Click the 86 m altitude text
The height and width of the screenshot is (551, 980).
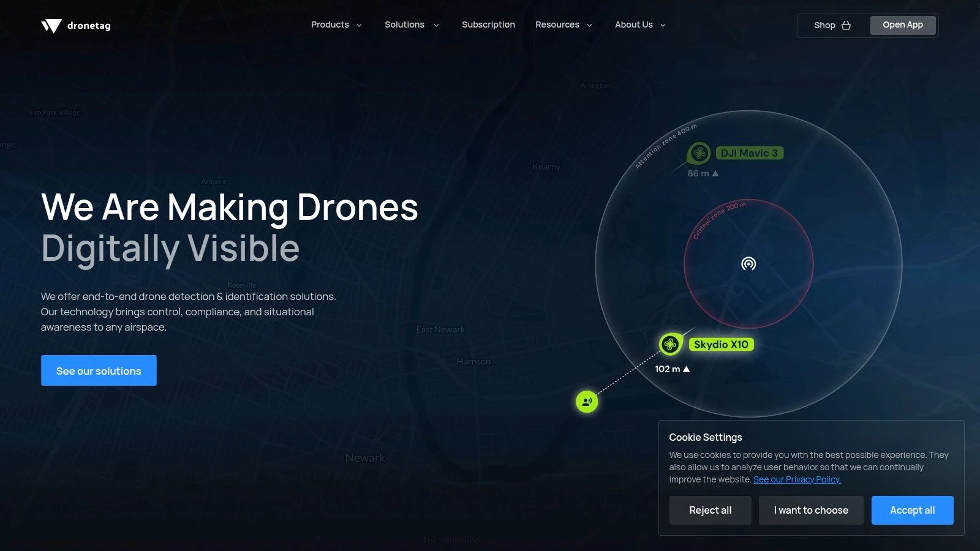click(698, 173)
